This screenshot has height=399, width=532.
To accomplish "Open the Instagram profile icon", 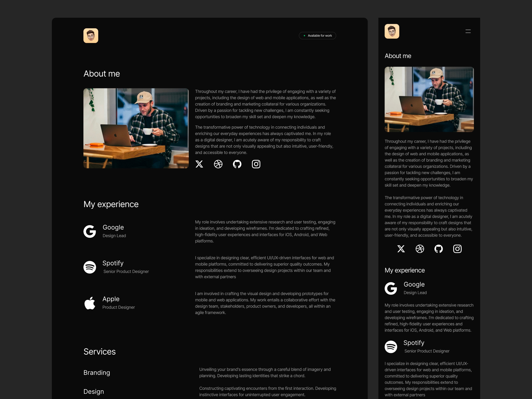I will pos(256,164).
